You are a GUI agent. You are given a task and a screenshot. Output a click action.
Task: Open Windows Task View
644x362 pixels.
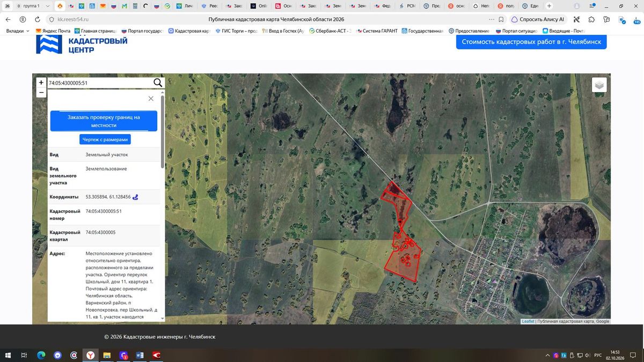tap(24, 355)
